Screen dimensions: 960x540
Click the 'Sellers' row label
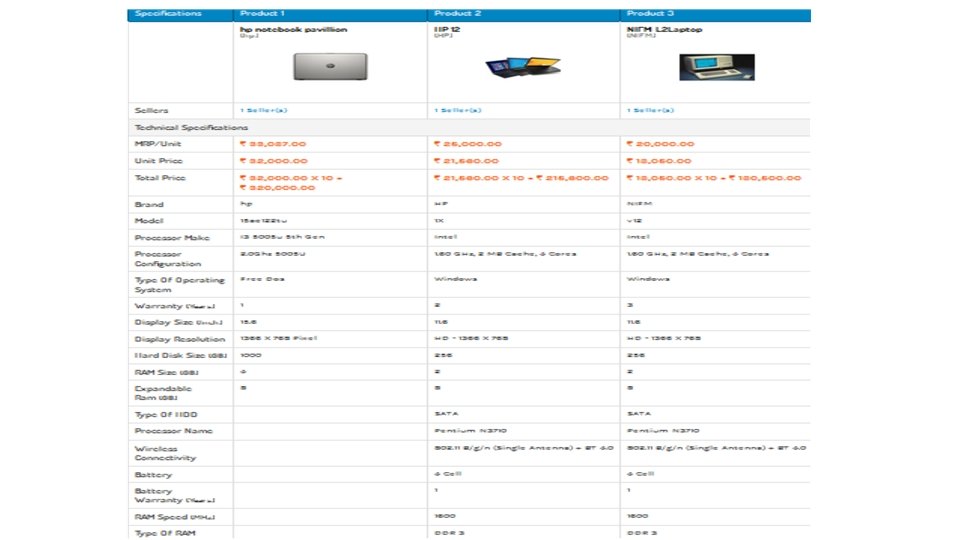tap(151, 110)
